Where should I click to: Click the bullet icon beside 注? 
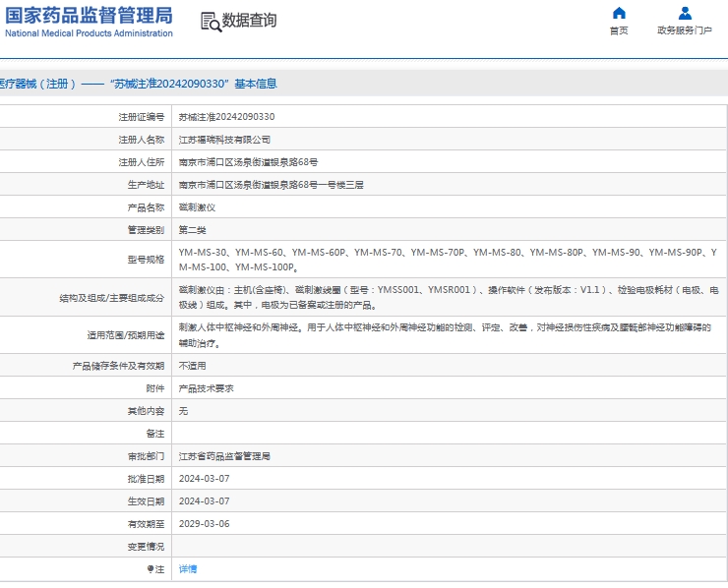[x=150, y=569]
